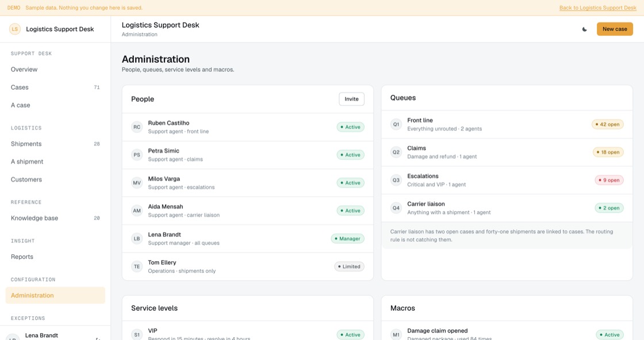Click the Knowledge base count 20
This screenshot has height=340, width=644.
[97, 218]
